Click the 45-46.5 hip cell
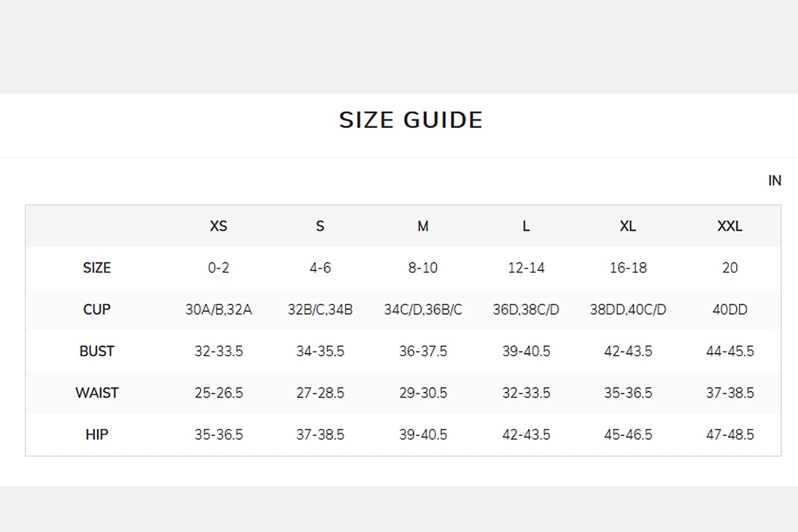The height and width of the screenshot is (532, 798). 628,435
